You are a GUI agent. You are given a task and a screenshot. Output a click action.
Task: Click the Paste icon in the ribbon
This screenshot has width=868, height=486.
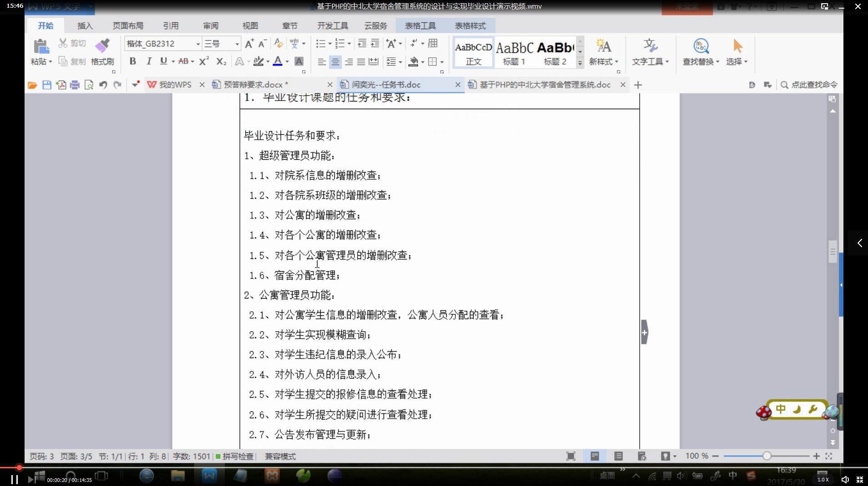coord(41,46)
